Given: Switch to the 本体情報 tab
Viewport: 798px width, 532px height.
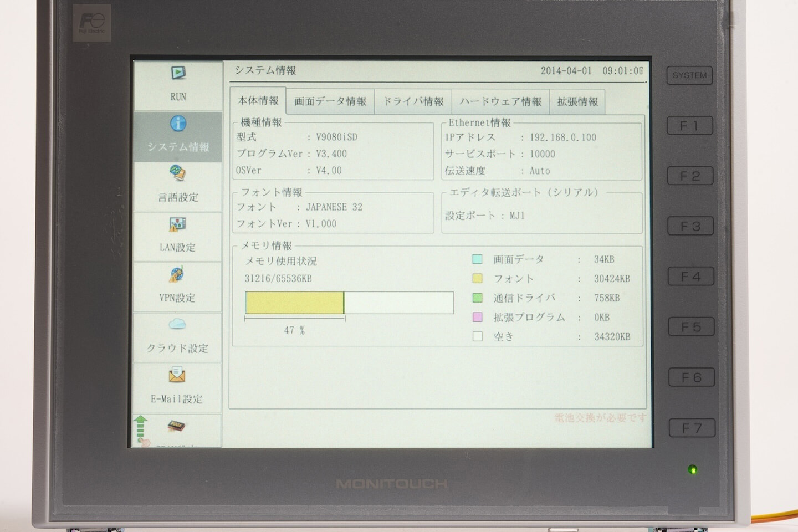Looking at the screenshot, I should (258, 101).
